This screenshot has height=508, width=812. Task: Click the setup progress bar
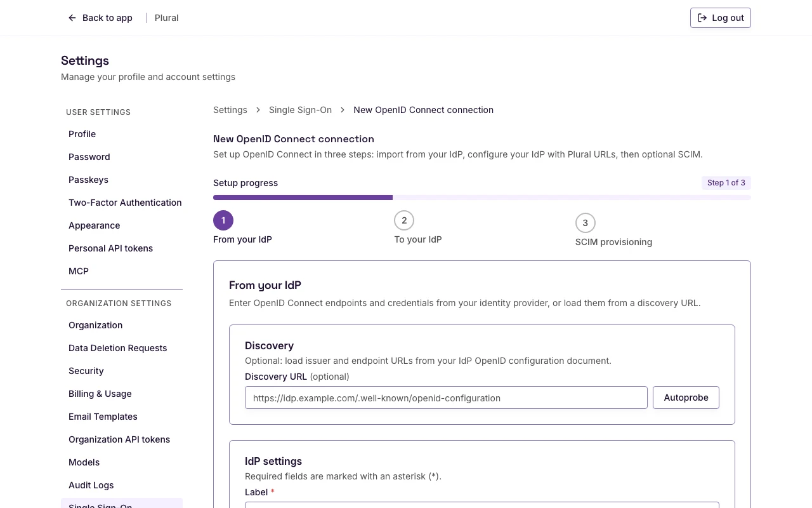pos(482,197)
